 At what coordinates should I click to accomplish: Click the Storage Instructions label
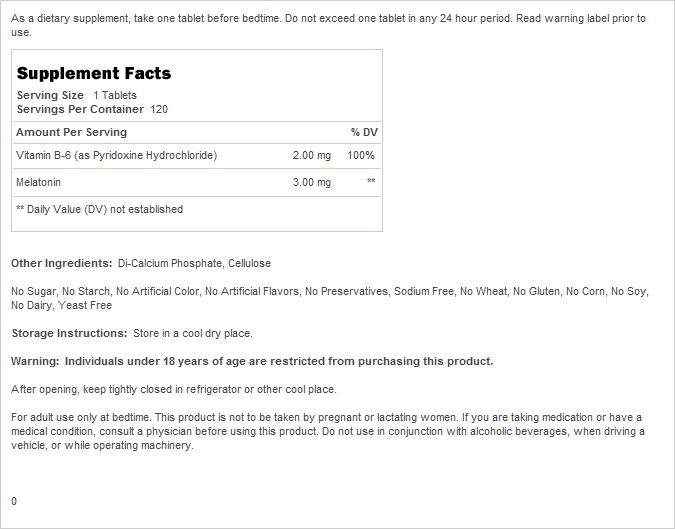[69, 334]
